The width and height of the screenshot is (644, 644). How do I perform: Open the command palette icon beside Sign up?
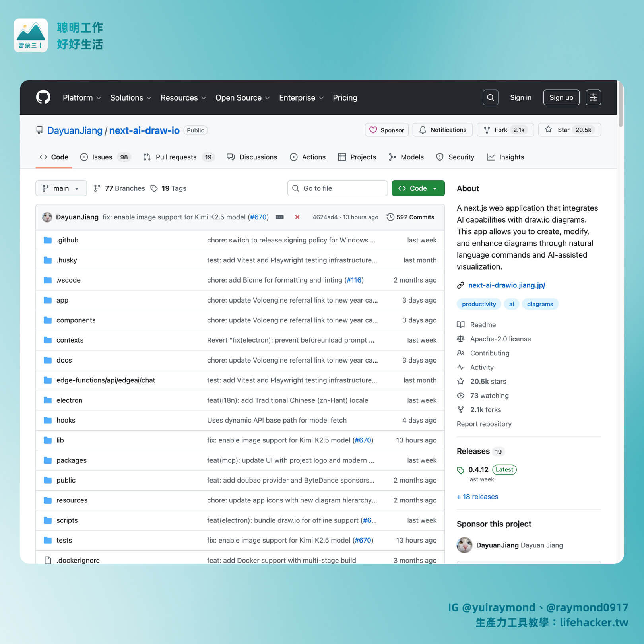tap(593, 97)
